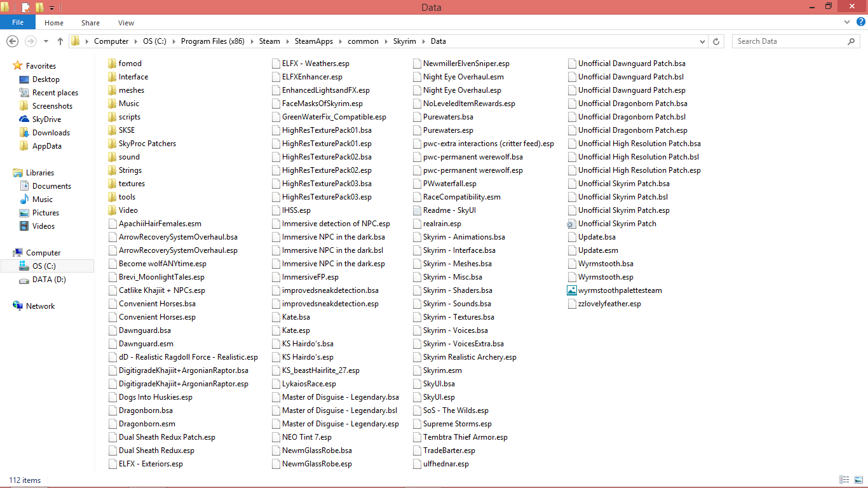Screen dimensions: 868x488
Task: Expand the dropdown arrow after common breadcrumb
Action: tap(385, 41)
